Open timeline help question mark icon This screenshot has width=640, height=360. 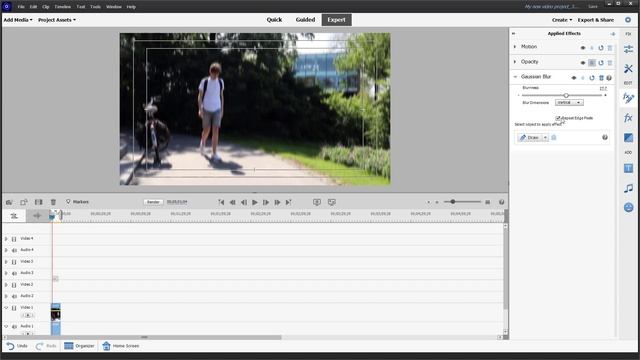501,202
